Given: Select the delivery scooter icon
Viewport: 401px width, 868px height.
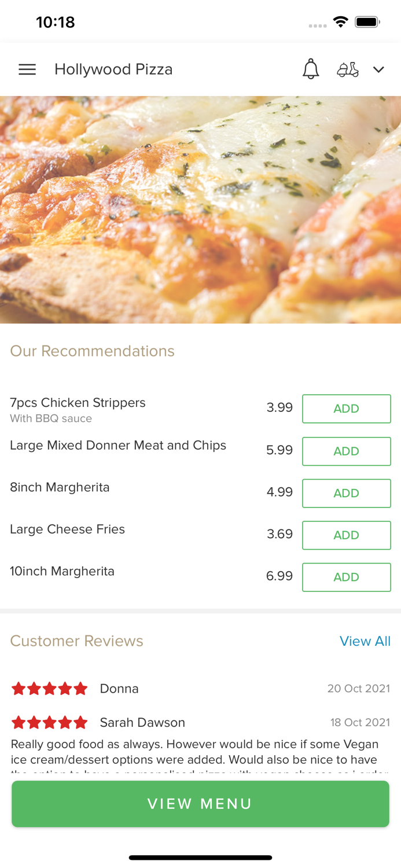Looking at the screenshot, I should click(348, 69).
